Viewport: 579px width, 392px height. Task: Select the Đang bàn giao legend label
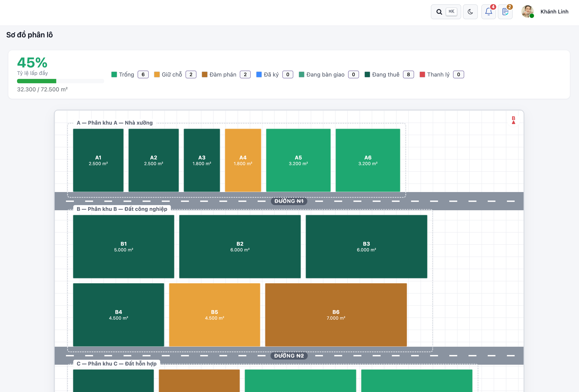tap(325, 75)
